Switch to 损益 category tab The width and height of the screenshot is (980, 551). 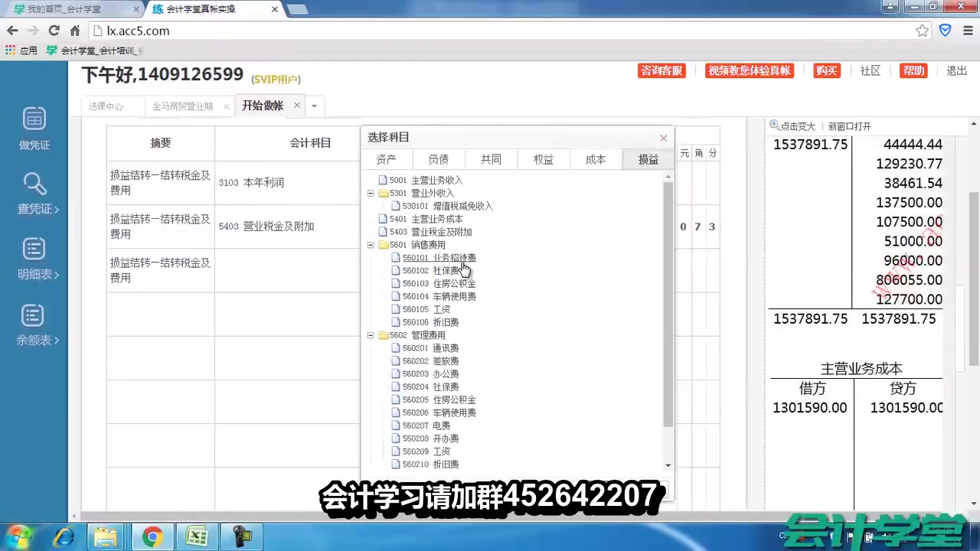(x=648, y=159)
